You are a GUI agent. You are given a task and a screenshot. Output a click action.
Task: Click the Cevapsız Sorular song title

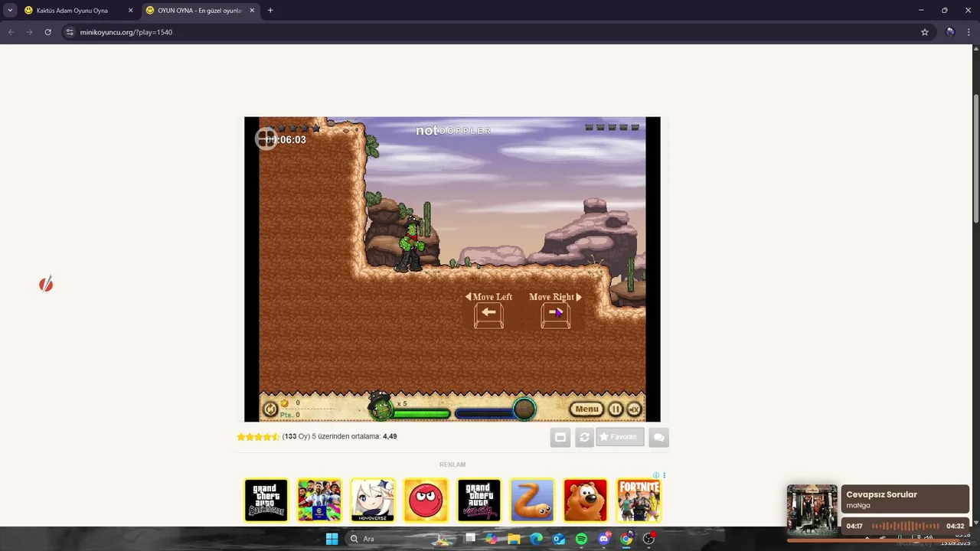click(x=881, y=494)
